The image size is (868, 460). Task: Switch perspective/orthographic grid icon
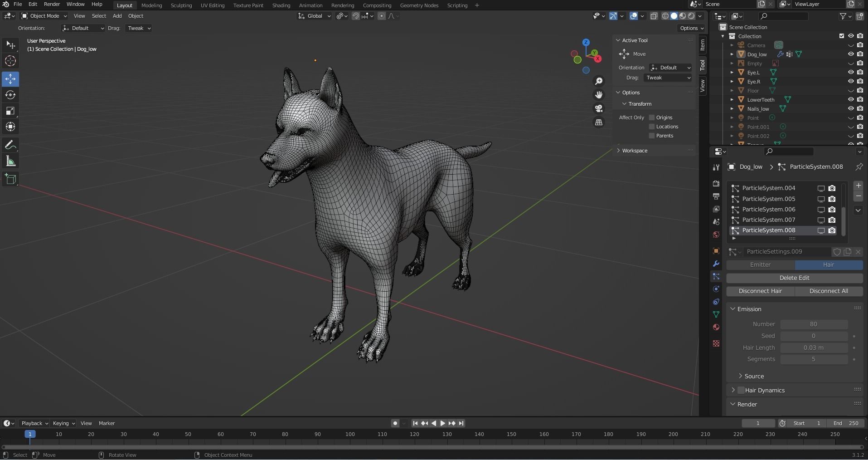599,122
